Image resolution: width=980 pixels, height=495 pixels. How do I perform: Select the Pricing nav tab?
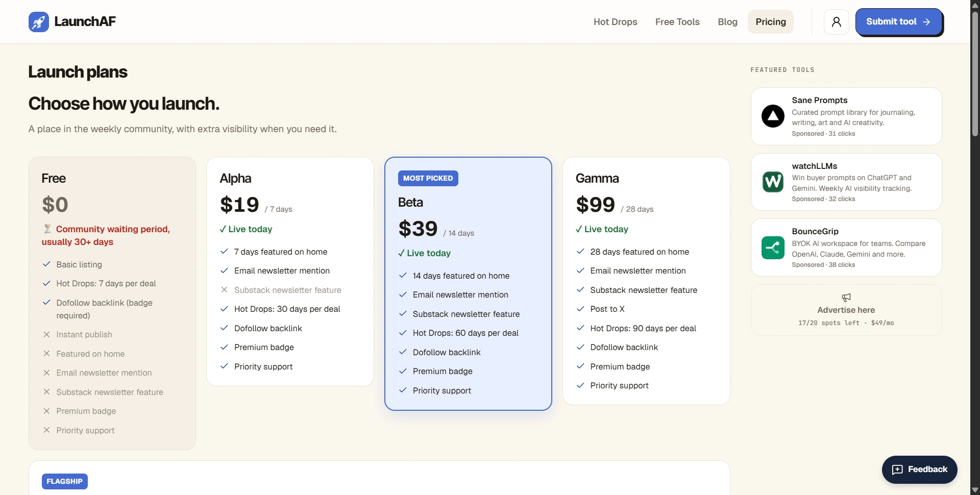coord(771,22)
